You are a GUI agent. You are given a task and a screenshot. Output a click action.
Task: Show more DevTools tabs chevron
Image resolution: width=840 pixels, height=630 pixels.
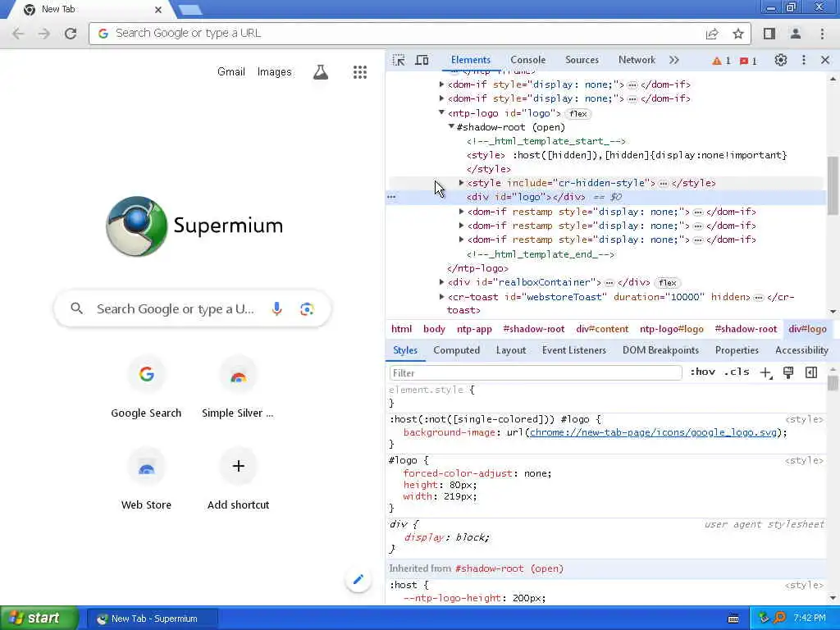pos(674,60)
